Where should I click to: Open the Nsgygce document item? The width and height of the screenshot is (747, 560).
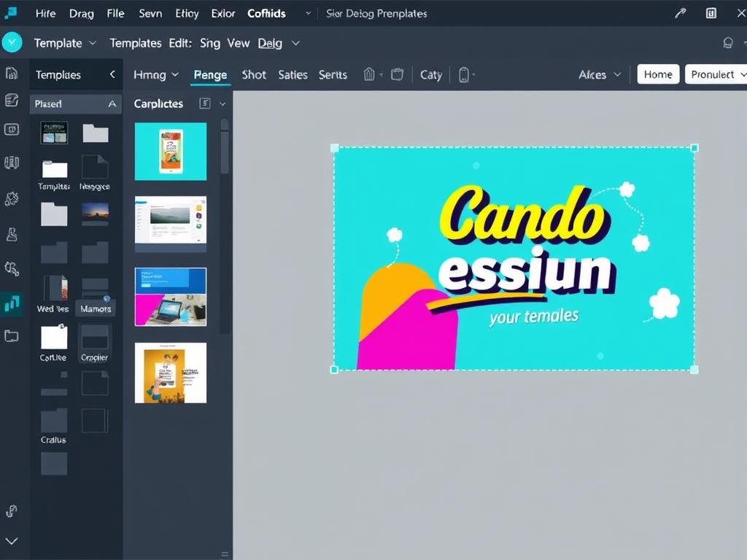(x=95, y=173)
